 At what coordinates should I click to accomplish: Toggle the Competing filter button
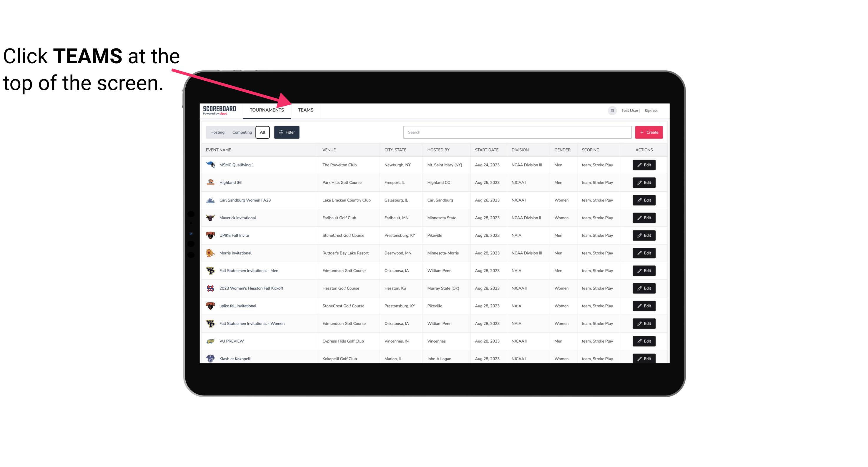point(241,132)
